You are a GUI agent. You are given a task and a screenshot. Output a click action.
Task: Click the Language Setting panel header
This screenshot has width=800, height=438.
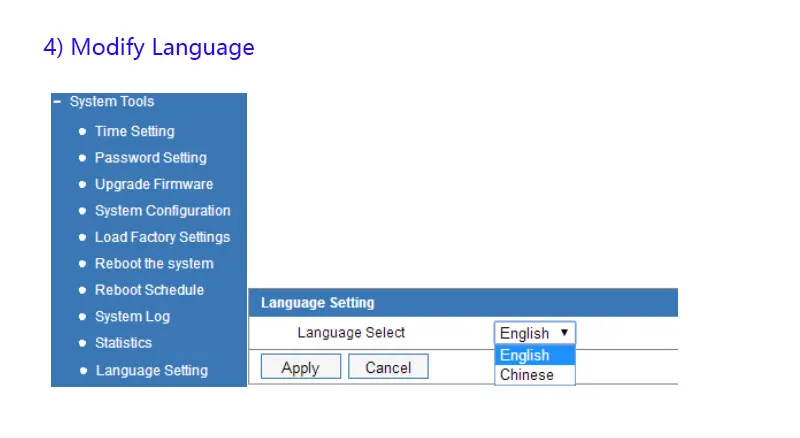coord(463,303)
